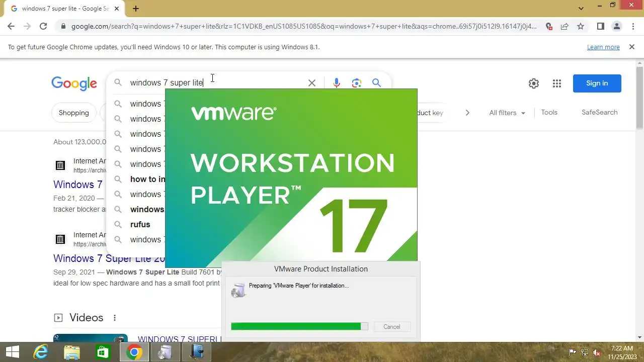This screenshot has width=644, height=362.
Task: Open the taskbar clock and date
Action: point(621,352)
